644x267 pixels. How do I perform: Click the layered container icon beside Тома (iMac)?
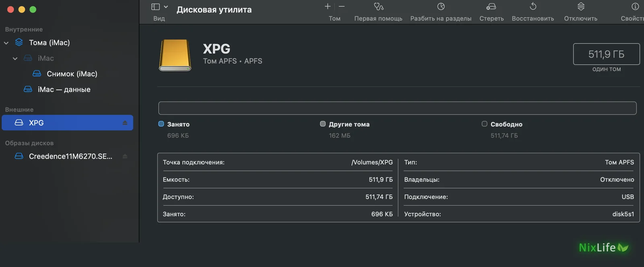19,42
